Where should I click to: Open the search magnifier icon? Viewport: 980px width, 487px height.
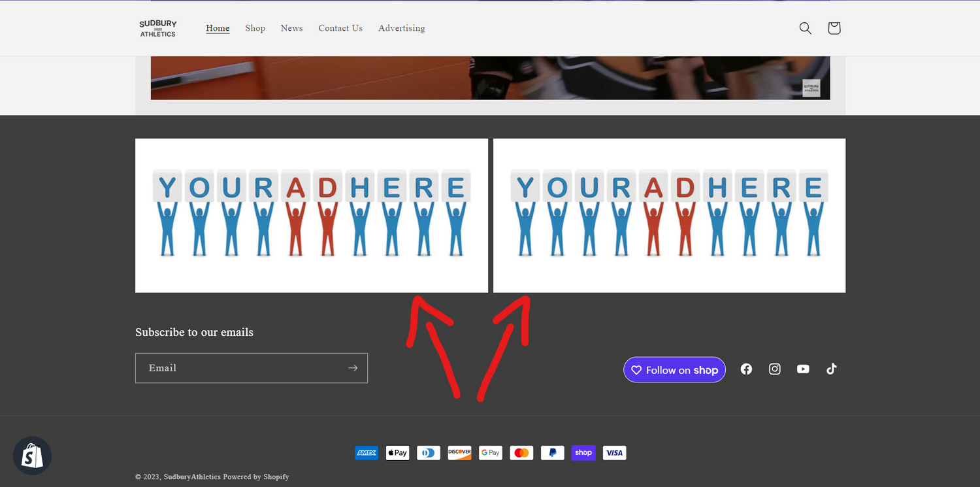(805, 28)
